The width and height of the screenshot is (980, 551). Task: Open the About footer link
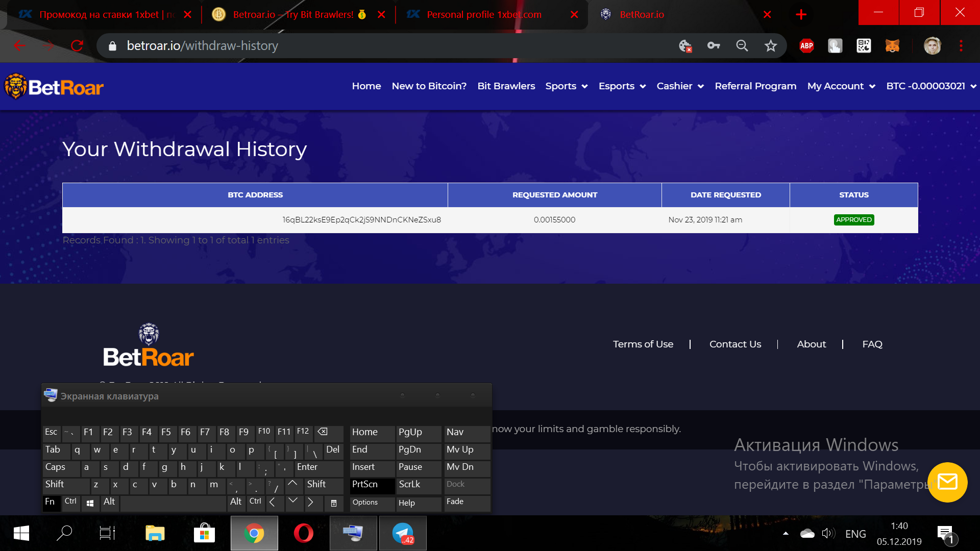click(x=812, y=344)
